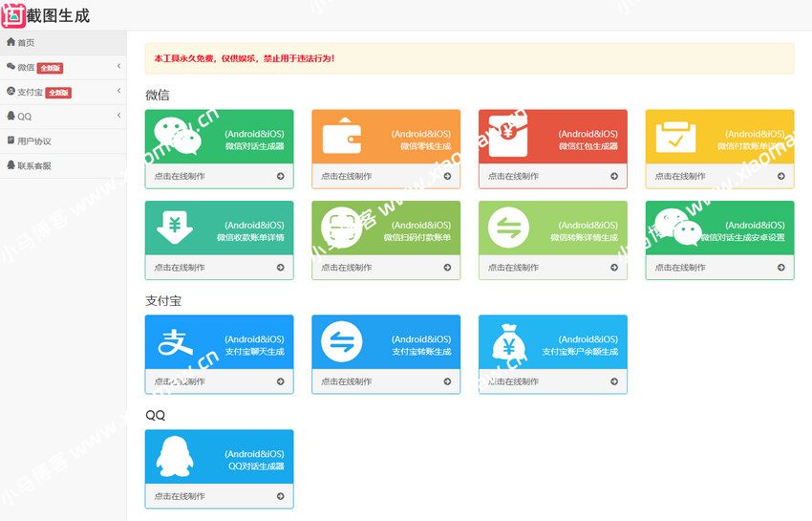
Task: Click the wallet icon on 微信零钱生成 card
Action: [x=341, y=137]
